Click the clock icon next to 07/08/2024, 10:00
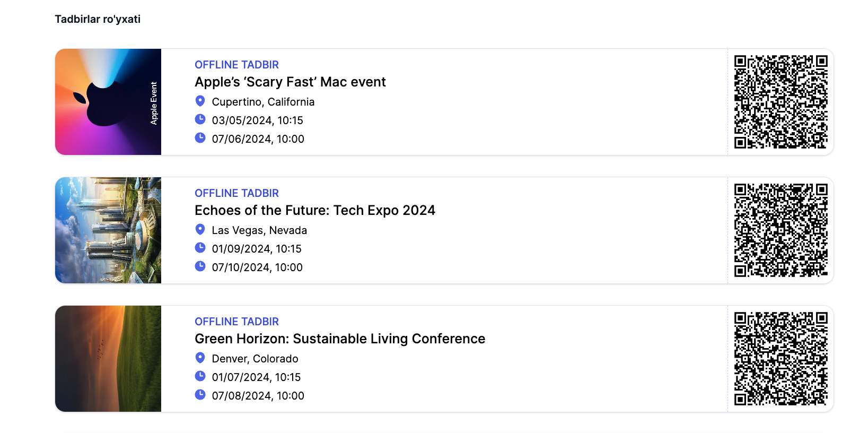Image resolution: width=868 pixels, height=433 pixels. (x=200, y=395)
